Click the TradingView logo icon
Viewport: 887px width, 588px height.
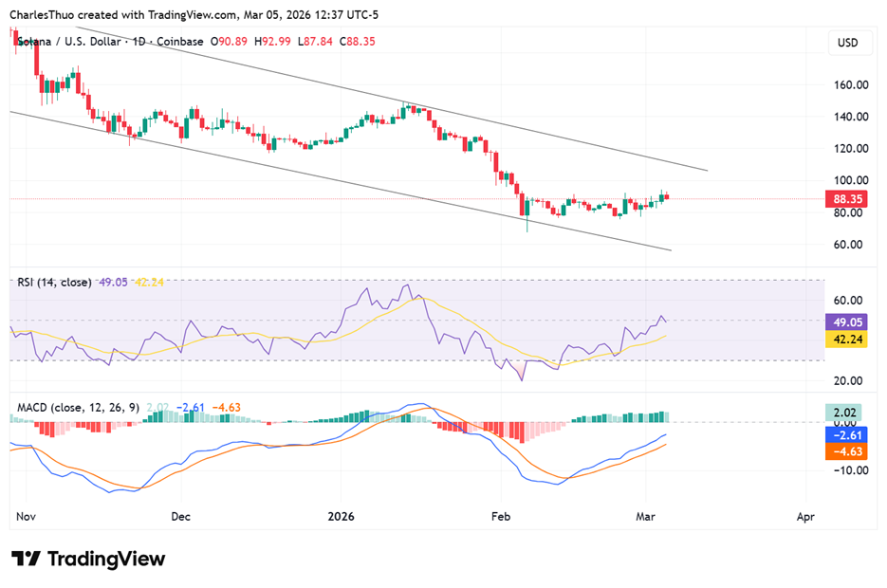pos(26,559)
